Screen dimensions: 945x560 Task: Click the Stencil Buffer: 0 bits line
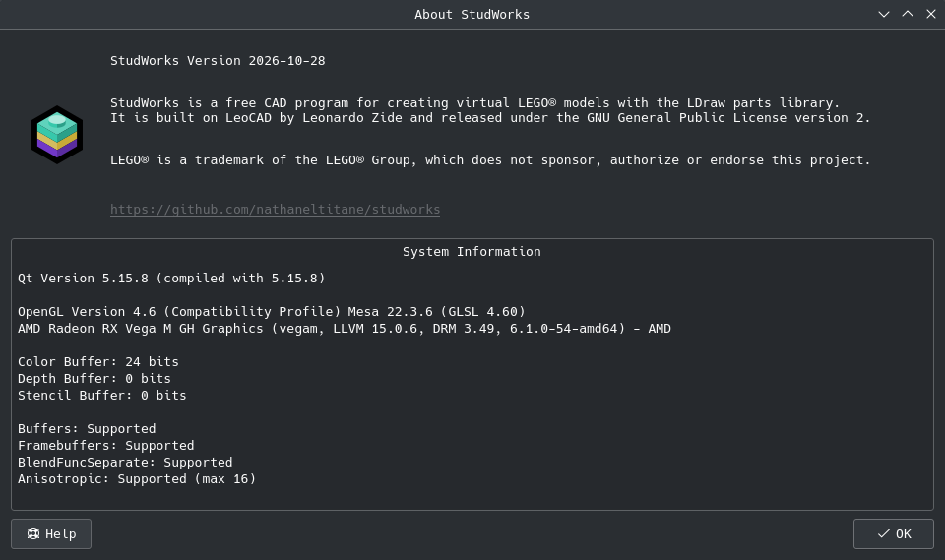coord(101,396)
